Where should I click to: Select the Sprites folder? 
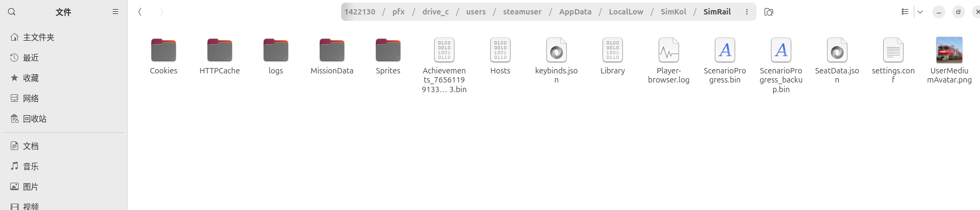click(388, 50)
